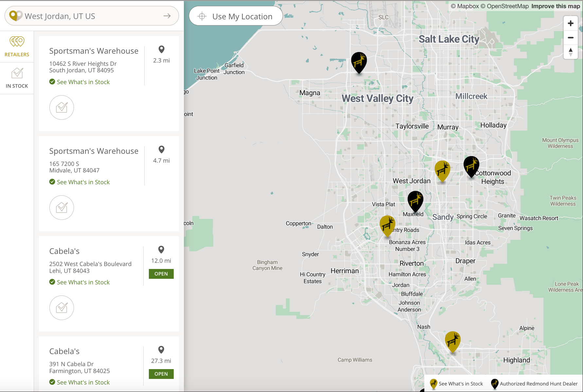Click the gold See What's in Stock legend icon

tap(433, 383)
